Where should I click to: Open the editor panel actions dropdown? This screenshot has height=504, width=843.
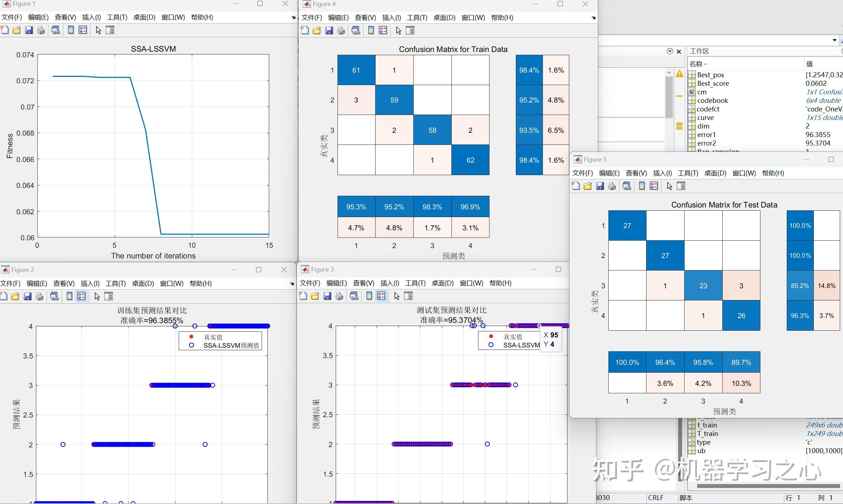[670, 51]
